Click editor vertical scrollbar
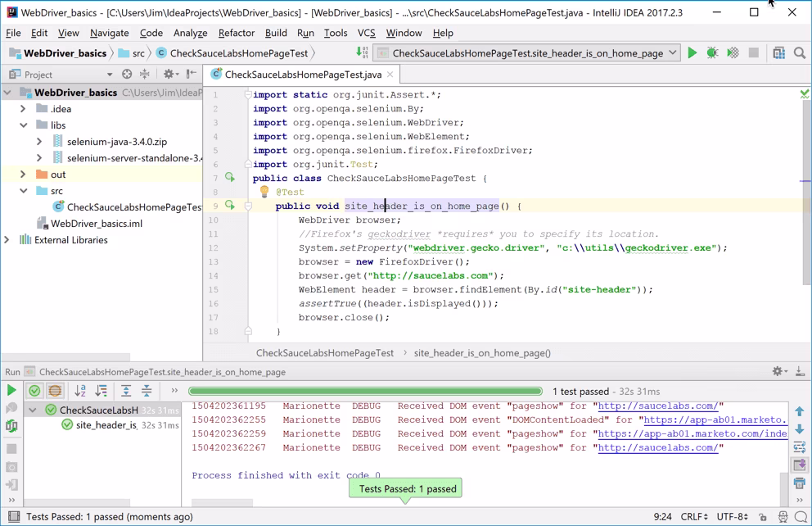 click(805, 192)
